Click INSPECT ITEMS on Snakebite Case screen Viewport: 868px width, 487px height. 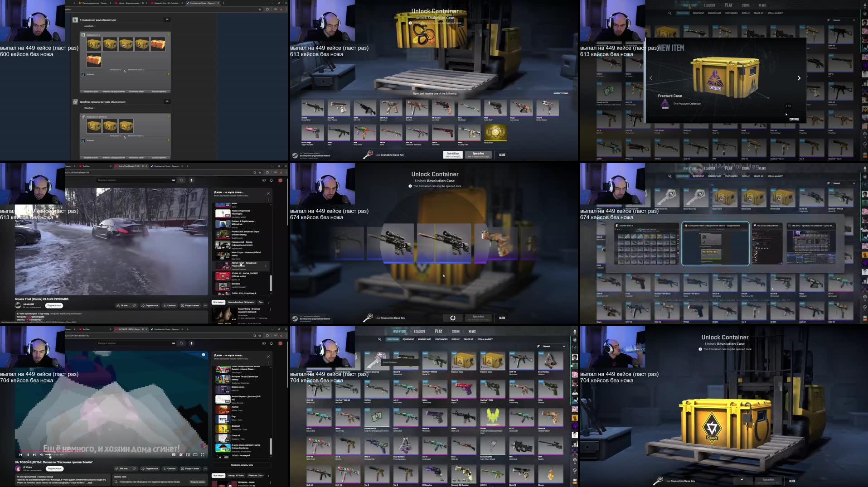(561, 93)
